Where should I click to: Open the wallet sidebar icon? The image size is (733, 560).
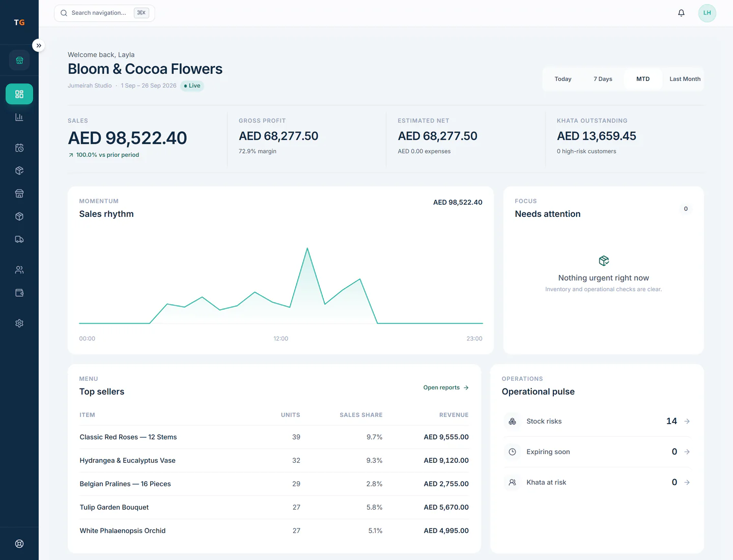(x=19, y=293)
